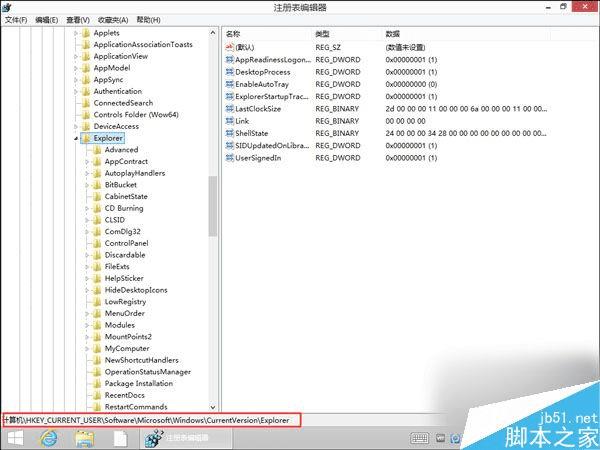Click the registry editor taskbar button
Viewport: 600px width, 450px height.
click(x=186, y=438)
